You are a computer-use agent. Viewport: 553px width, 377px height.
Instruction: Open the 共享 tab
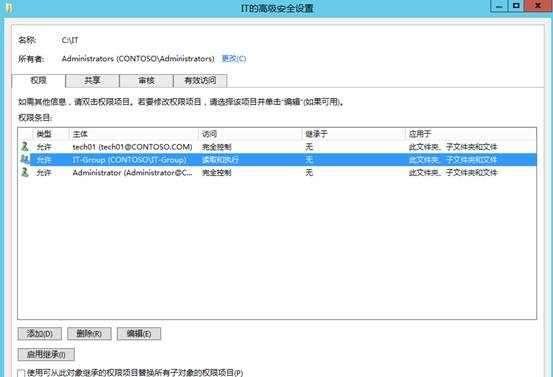tap(92, 80)
